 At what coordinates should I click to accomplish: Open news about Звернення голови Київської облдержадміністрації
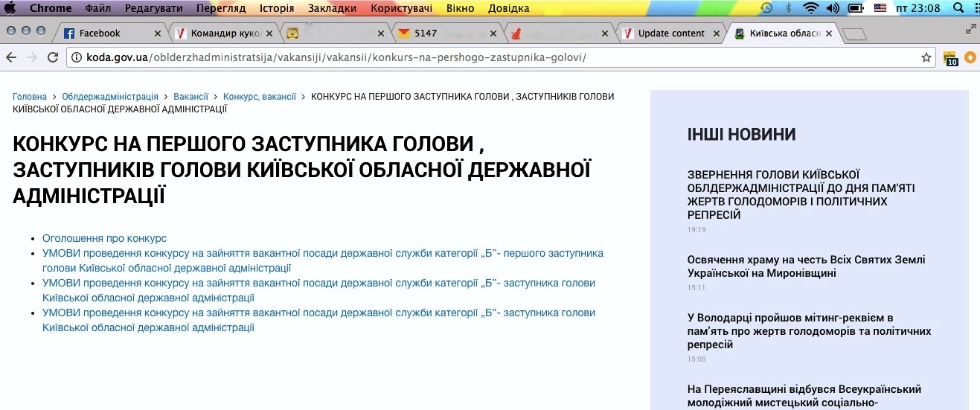click(x=801, y=194)
